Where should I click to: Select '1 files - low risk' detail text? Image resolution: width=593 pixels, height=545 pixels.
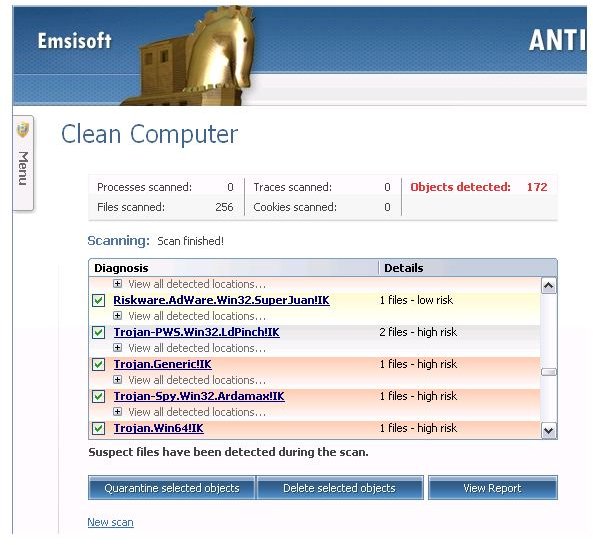coord(416,300)
